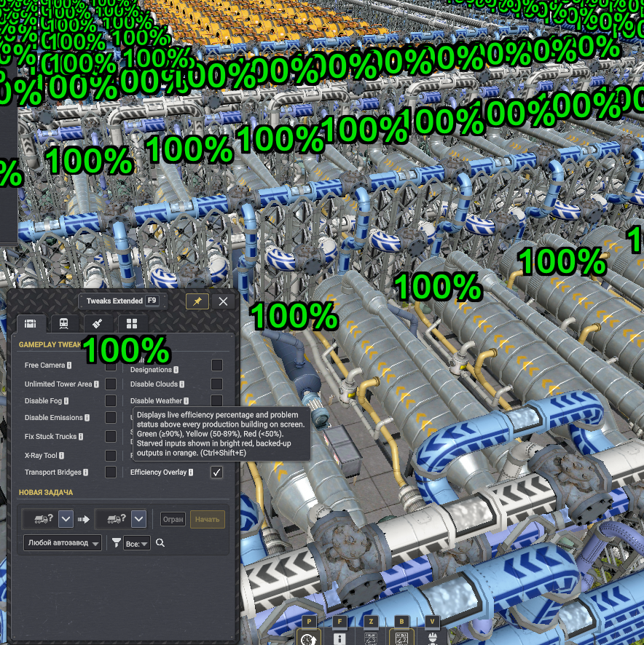Turn on the X-Ray Tool checkbox
Screen dimensions: 644x645
point(110,456)
